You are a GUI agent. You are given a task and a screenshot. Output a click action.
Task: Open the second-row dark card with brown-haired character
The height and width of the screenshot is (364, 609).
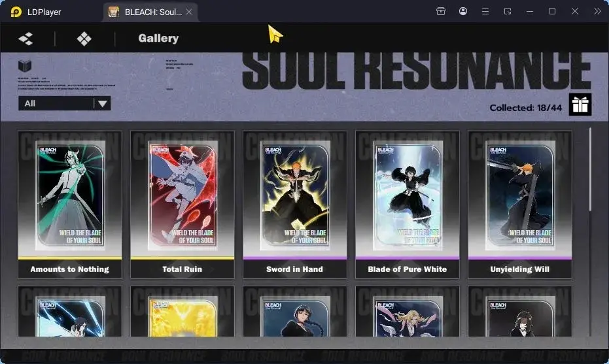520,312
